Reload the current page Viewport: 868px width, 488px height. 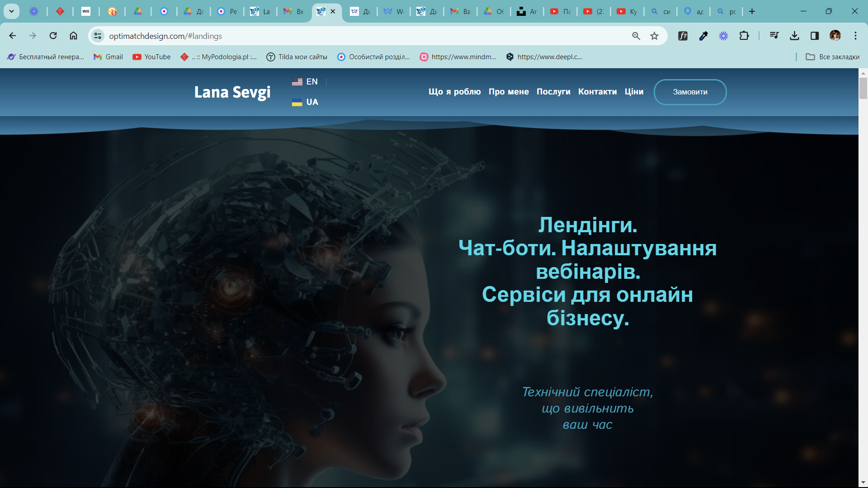[53, 36]
